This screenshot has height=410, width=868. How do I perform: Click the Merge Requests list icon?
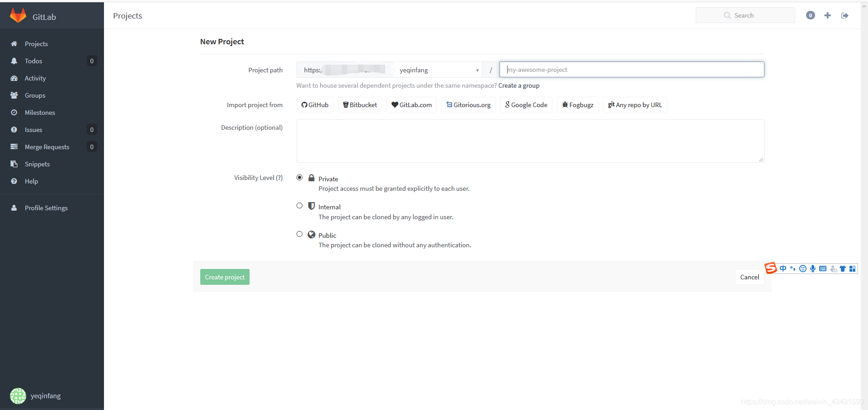14,147
